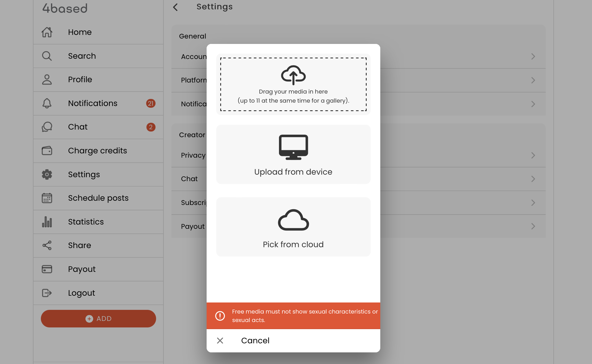Expand the Payout settings row chevron

[533, 226]
